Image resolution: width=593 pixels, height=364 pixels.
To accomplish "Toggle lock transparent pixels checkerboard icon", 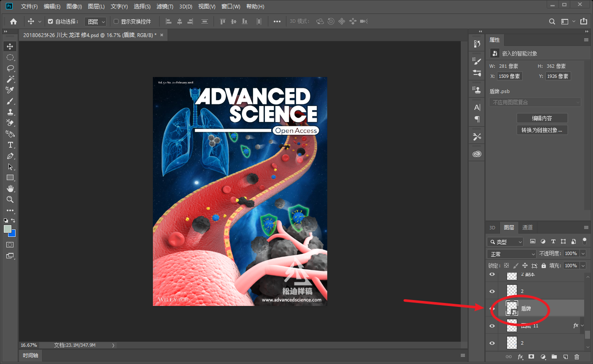I will click(x=506, y=266).
